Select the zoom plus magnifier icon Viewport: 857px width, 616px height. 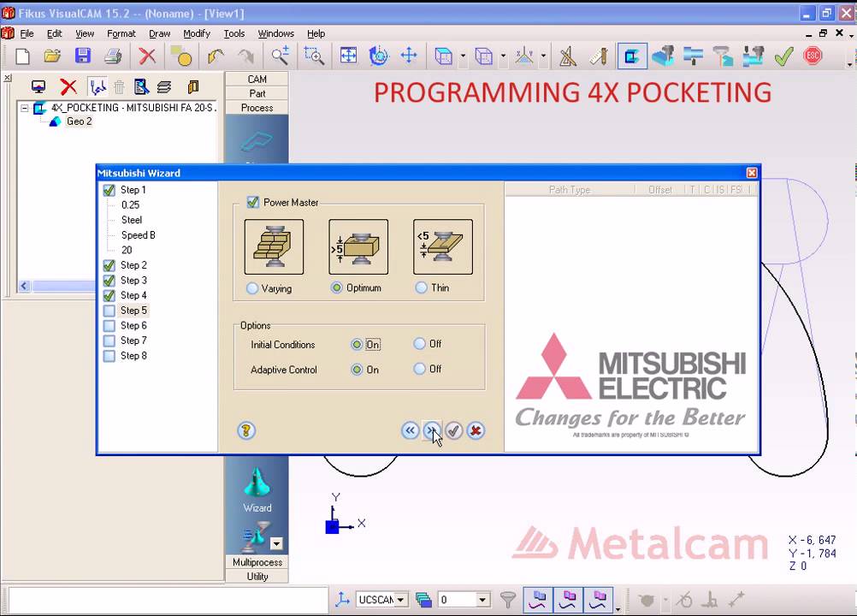[x=281, y=56]
